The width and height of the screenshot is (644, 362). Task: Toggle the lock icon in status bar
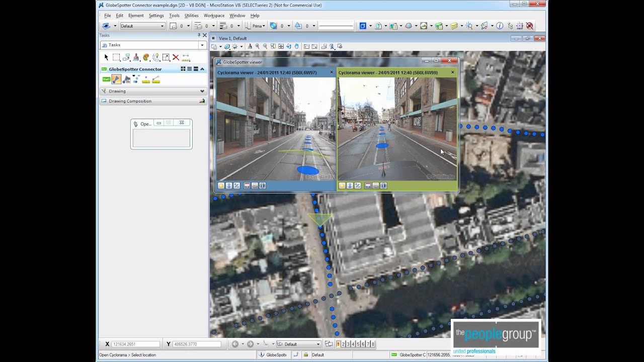[306, 354]
